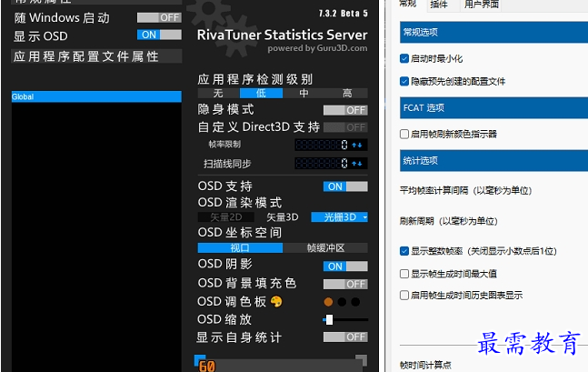Open the 光栅3D render mode dropdown
The height and width of the screenshot is (372, 588).
click(x=339, y=217)
